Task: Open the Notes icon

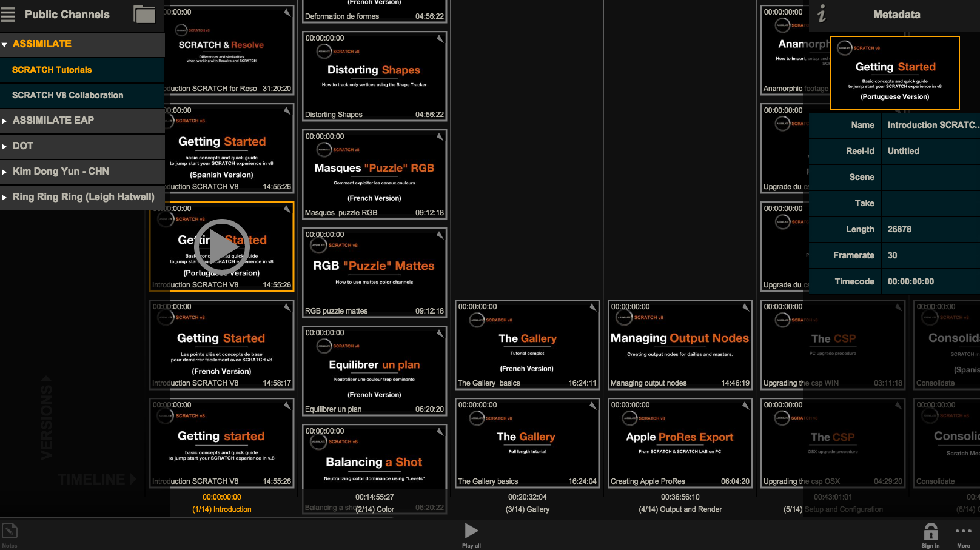Action: [x=10, y=532]
